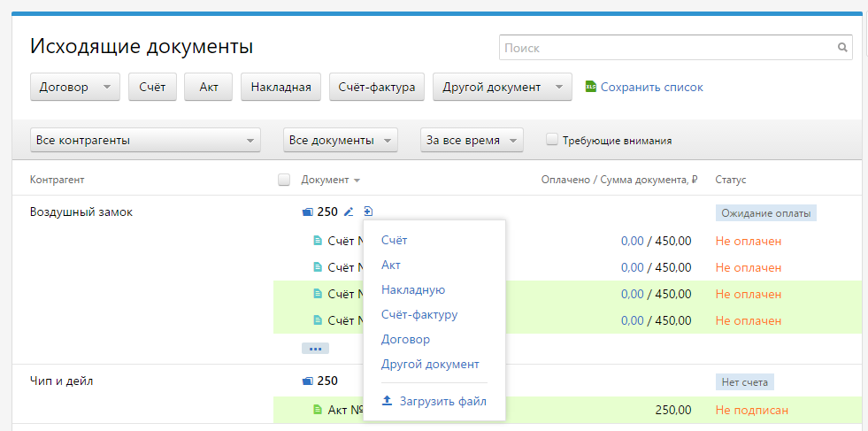Toggle the Требующие внимания checkbox

[551, 140]
